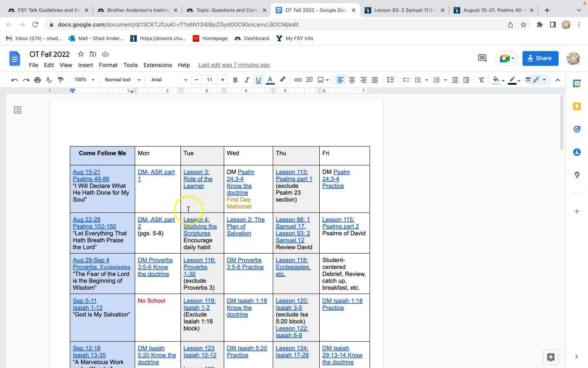Click the Share button

tap(540, 58)
